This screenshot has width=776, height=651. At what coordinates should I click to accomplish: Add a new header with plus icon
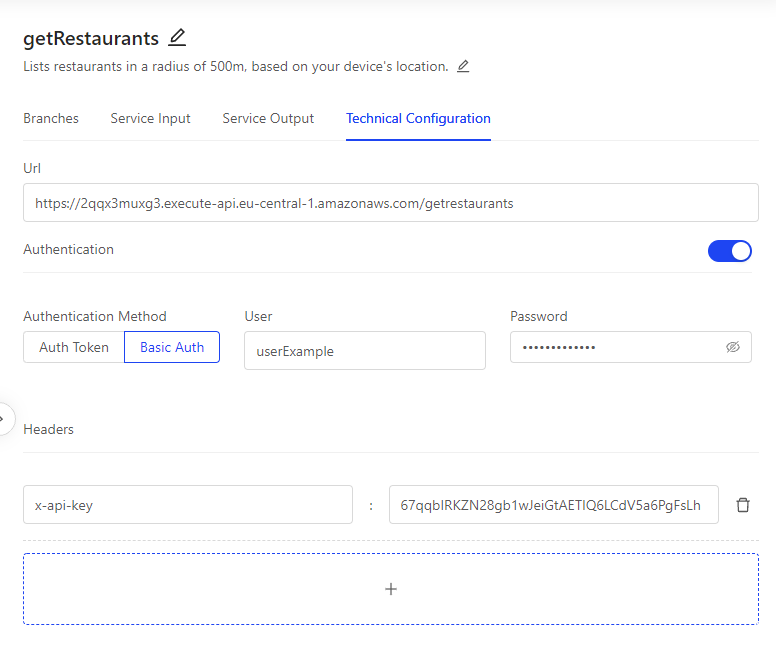coord(390,589)
